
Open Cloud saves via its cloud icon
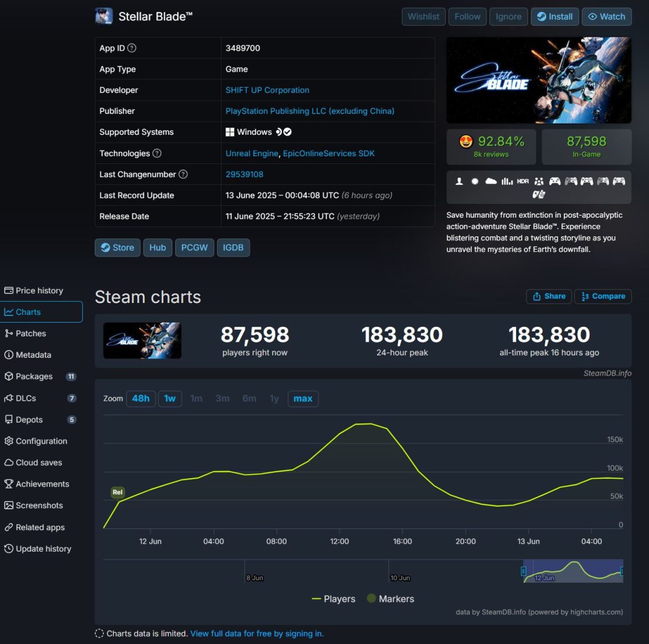coord(9,463)
